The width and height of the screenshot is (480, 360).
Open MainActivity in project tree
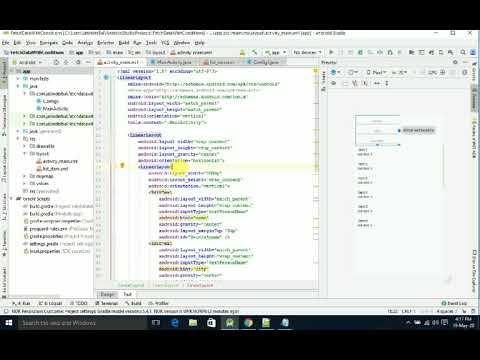52,109
